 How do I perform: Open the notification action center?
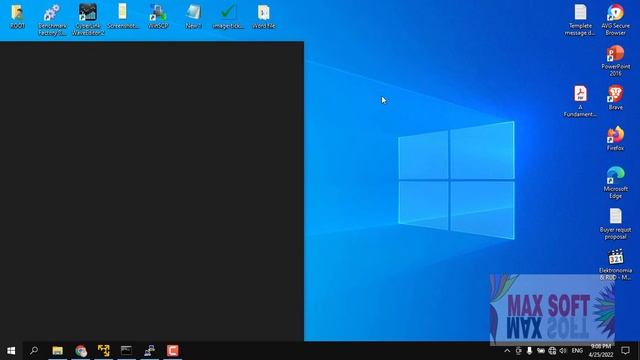pyautogui.click(x=625, y=351)
